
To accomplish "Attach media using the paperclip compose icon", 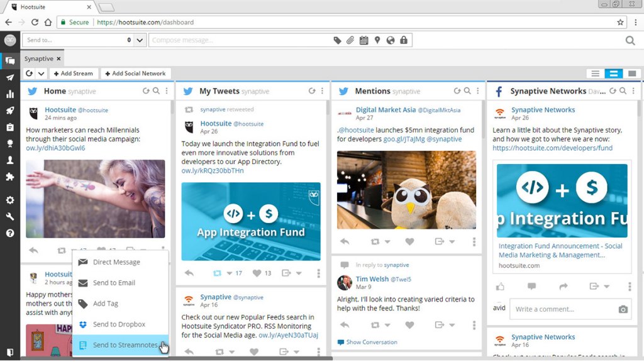I will pyautogui.click(x=350, y=40).
